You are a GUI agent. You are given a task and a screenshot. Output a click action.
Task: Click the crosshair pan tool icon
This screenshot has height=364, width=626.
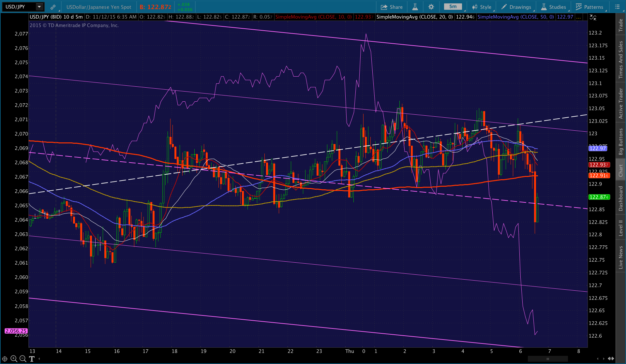click(x=5, y=359)
